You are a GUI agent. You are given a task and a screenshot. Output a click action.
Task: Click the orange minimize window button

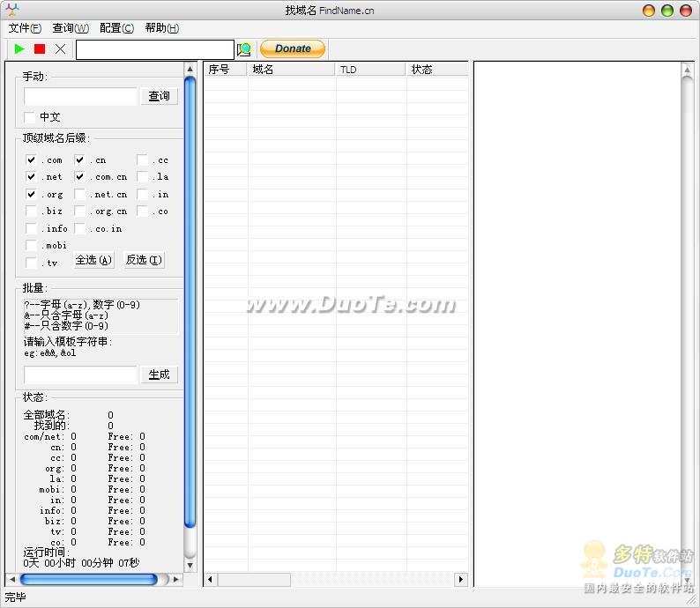[x=649, y=11]
